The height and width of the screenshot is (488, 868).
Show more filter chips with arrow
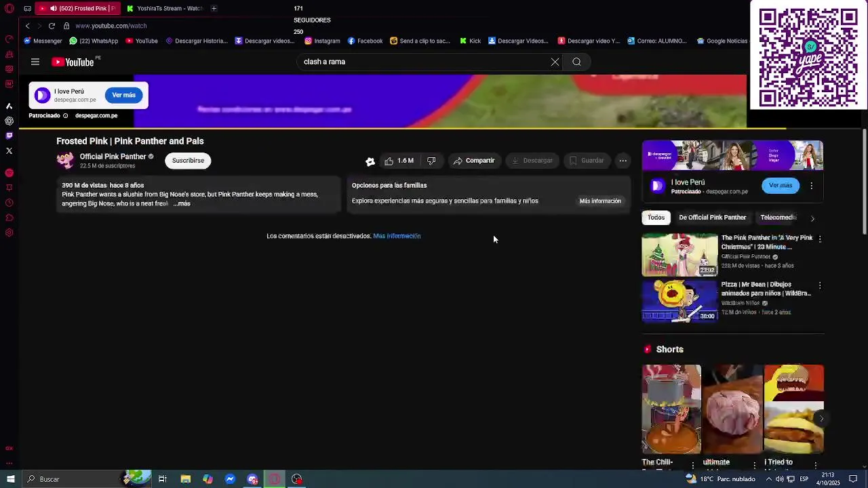[812, 218]
